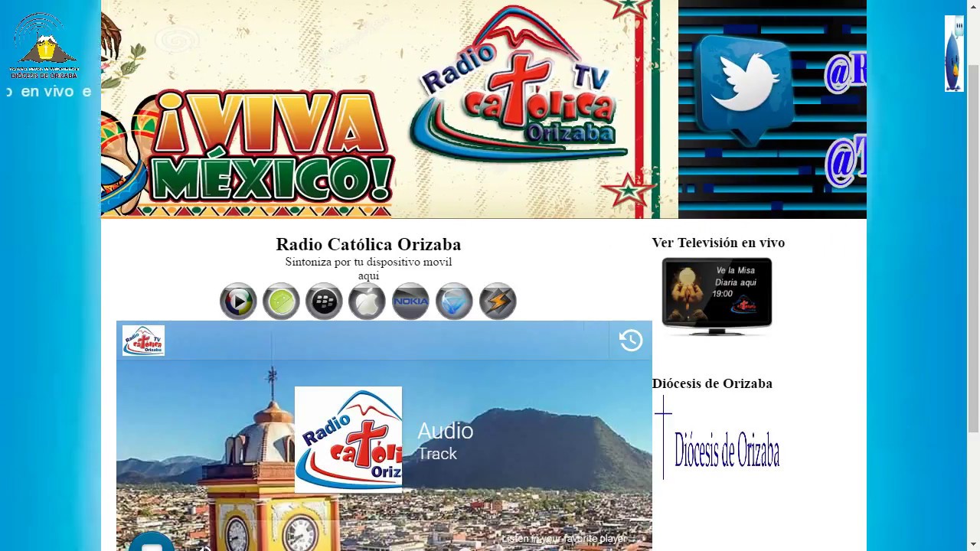
Task: Open the track history clock icon
Action: click(x=631, y=341)
